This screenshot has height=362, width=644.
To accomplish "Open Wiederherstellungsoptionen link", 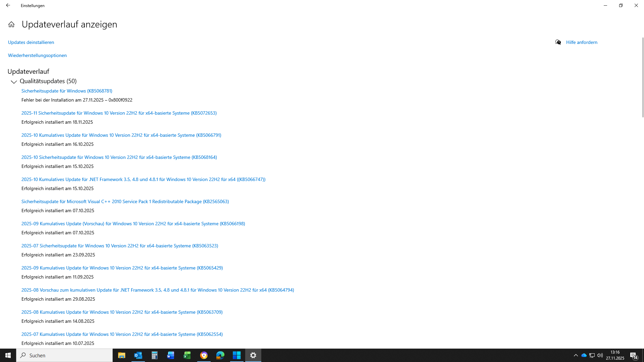I will pos(37,55).
